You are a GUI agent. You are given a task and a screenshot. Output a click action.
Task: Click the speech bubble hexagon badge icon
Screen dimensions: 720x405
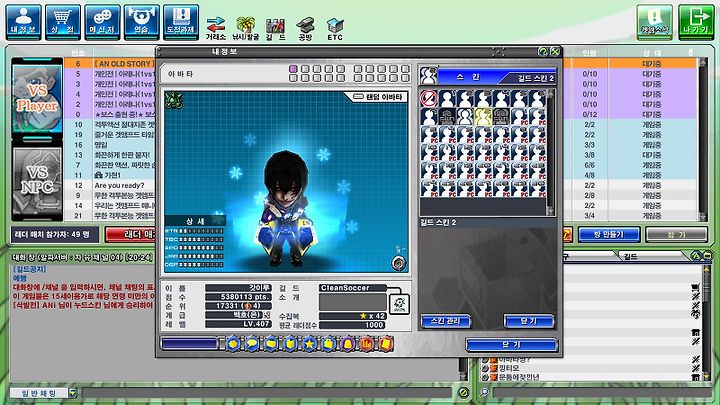(252, 343)
